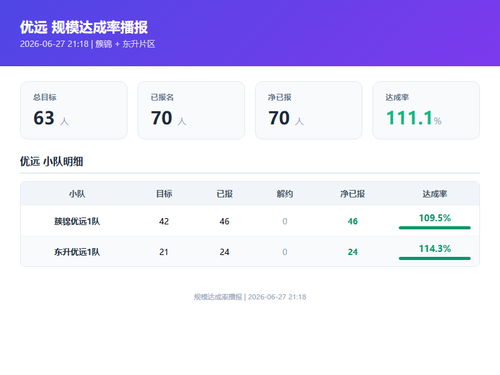Screen dimensions: 500x375
Task: Select the row name 簇锦优远1队
Action: 77,221
